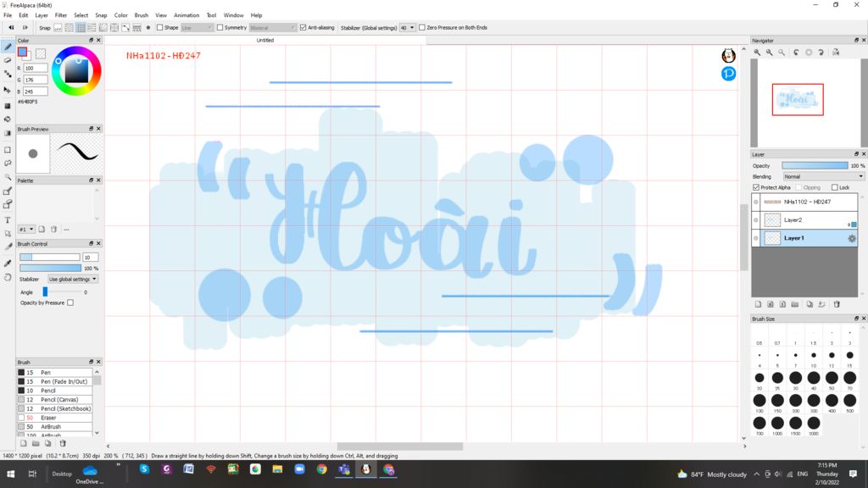Screen dimensions: 868x488
Task: Select the Bucket fill tool
Action: (x=8, y=119)
